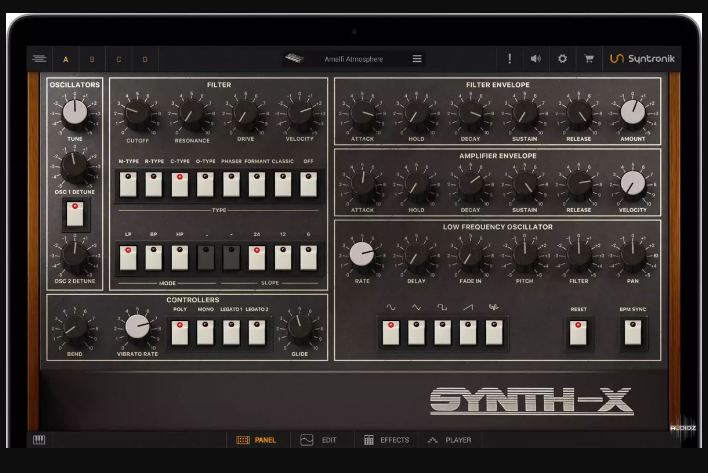
Task: Select the random LFO waveform switch
Action: [494, 333]
